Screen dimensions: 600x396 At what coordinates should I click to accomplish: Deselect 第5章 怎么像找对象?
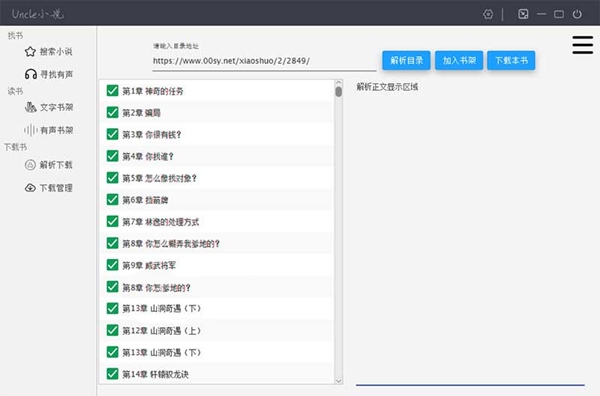click(x=112, y=178)
